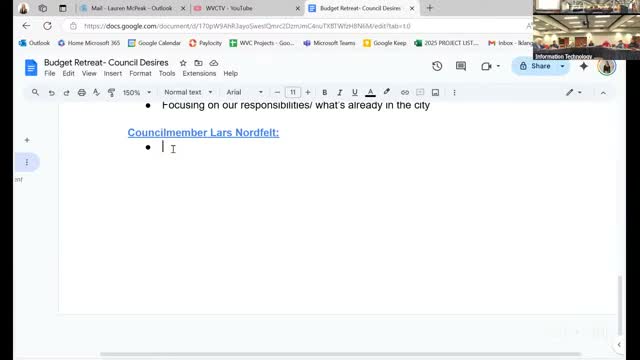
Task: Open the Insert menu
Action: pos(113,73)
